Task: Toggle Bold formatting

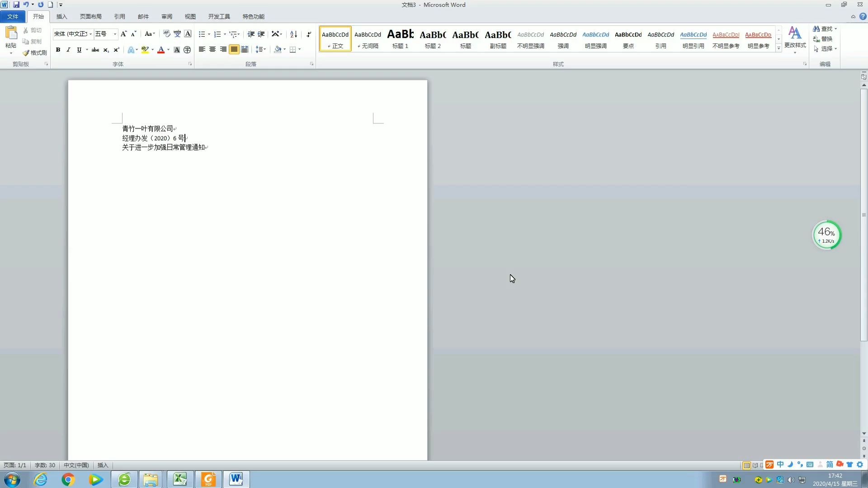Action: (x=58, y=50)
